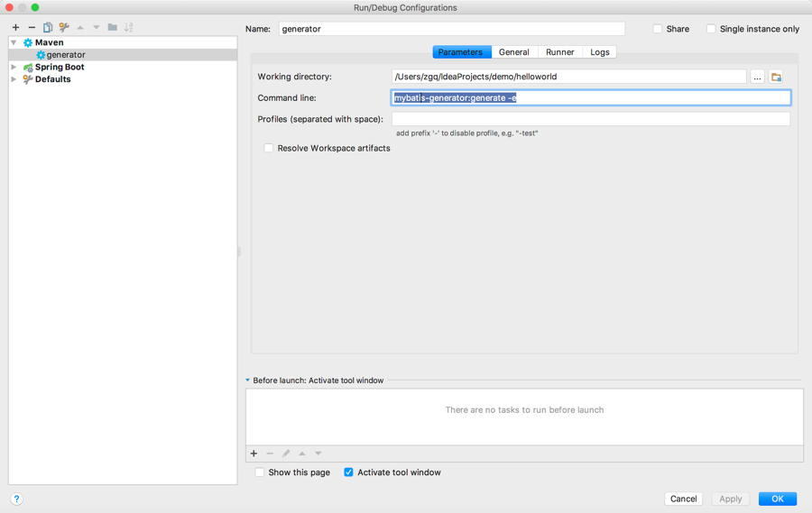
Task: Add a new run configuration
Action: pos(15,27)
